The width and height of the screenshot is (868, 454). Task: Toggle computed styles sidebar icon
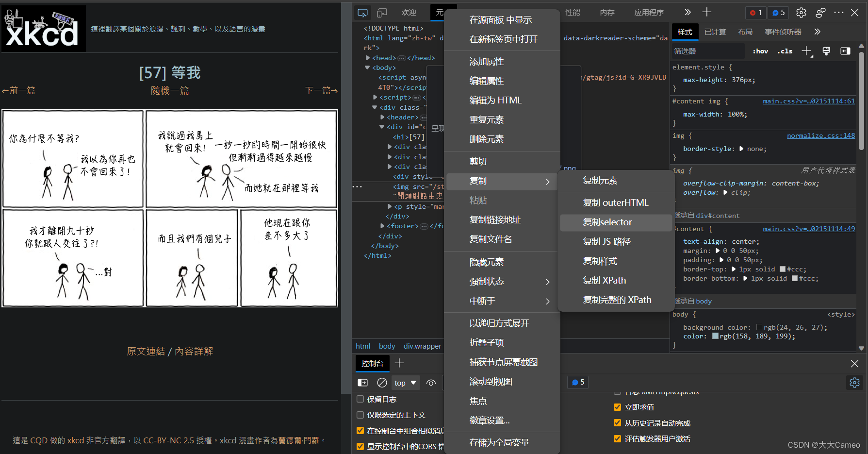click(845, 51)
